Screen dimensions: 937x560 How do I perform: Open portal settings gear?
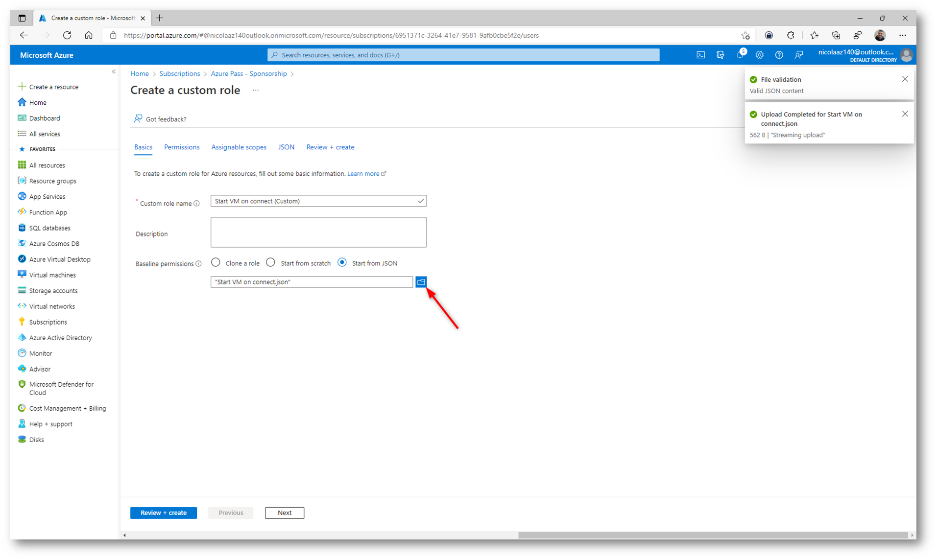tap(759, 55)
